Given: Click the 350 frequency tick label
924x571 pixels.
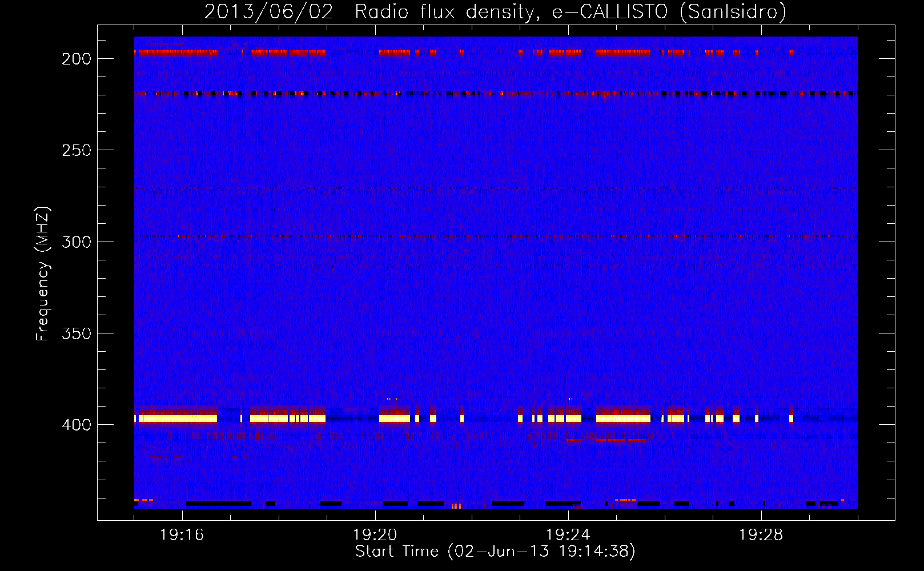Looking at the screenshot, I should pos(77,333).
